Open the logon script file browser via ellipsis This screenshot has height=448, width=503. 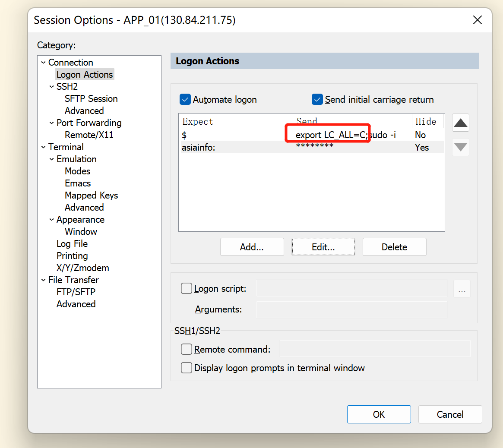tap(462, 289)
